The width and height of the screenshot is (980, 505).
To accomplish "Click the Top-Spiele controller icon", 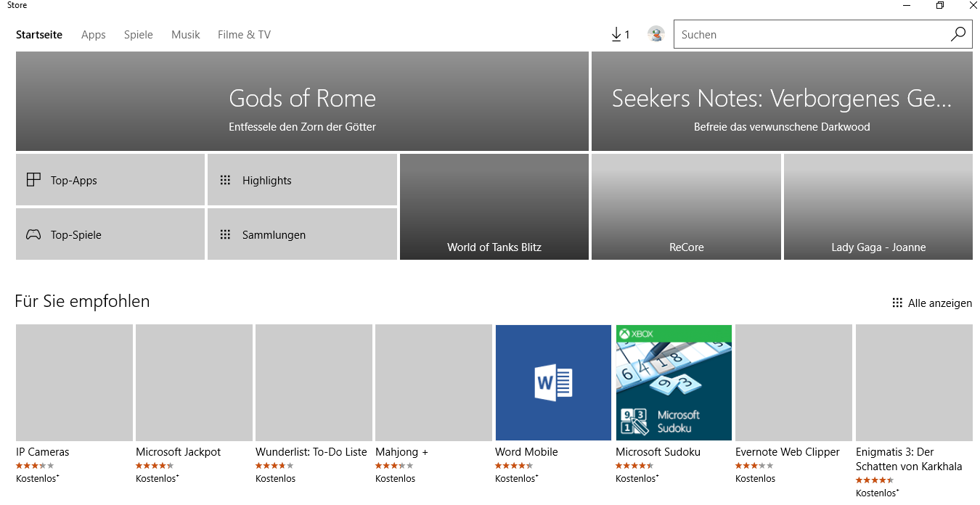I will [33, 234].
